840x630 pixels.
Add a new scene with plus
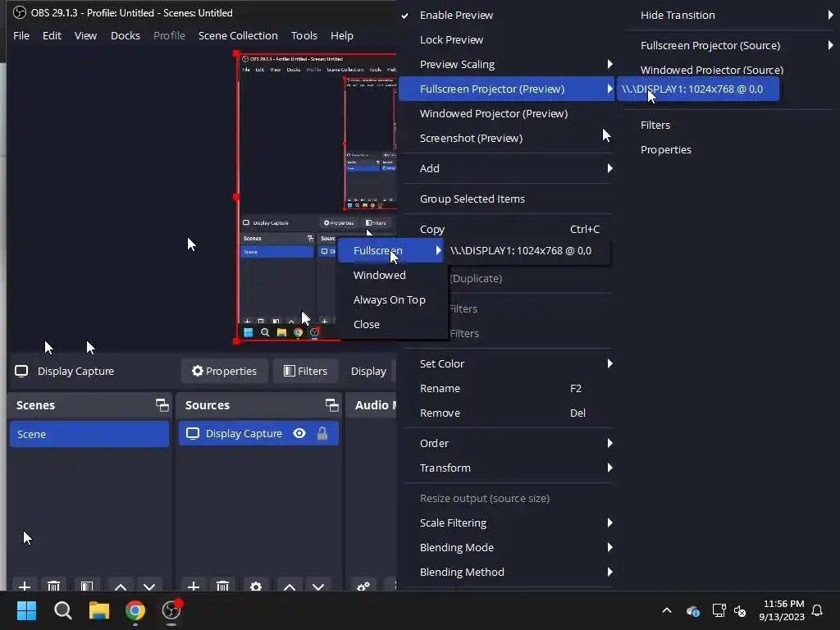(24, 586)
